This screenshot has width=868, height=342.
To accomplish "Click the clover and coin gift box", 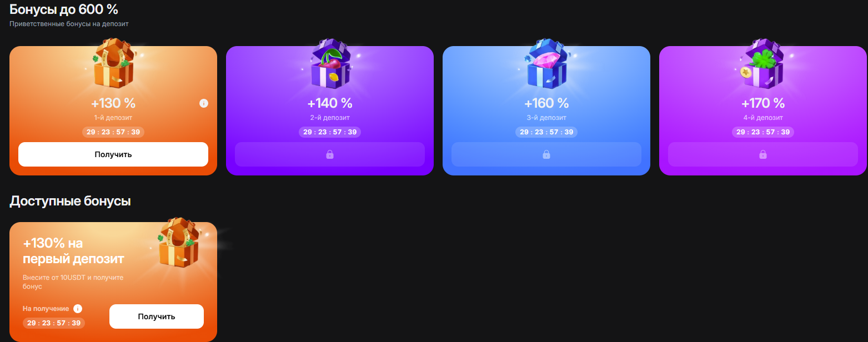I will coord(762,64).
